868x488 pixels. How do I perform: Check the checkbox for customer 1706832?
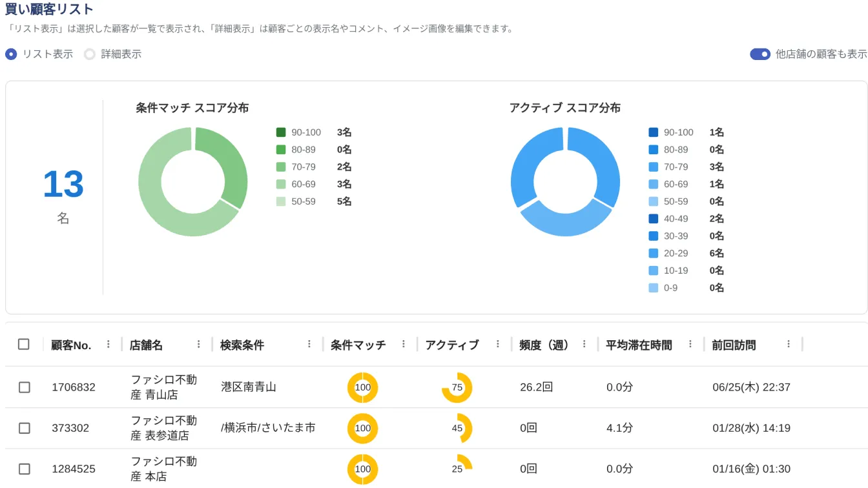(x=25, y=387)
